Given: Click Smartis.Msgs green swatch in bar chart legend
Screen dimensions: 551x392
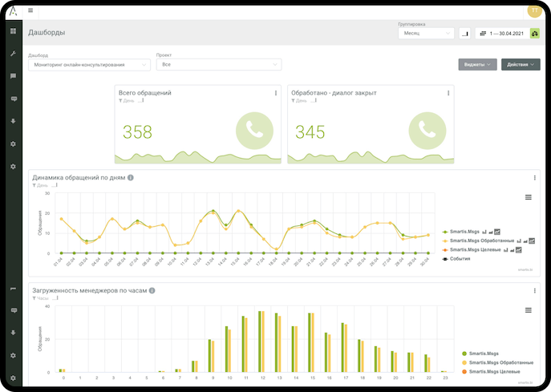Looking at the screenshot, I should [x=464, y=353].
